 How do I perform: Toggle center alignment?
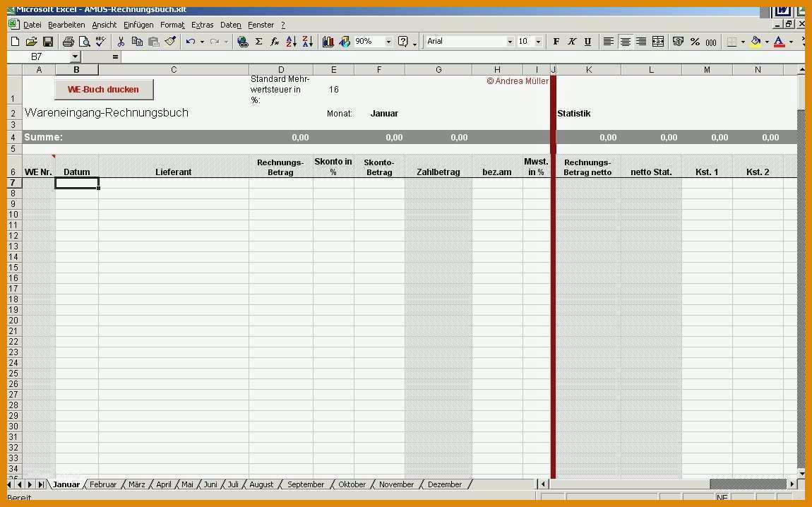(625, 42)
